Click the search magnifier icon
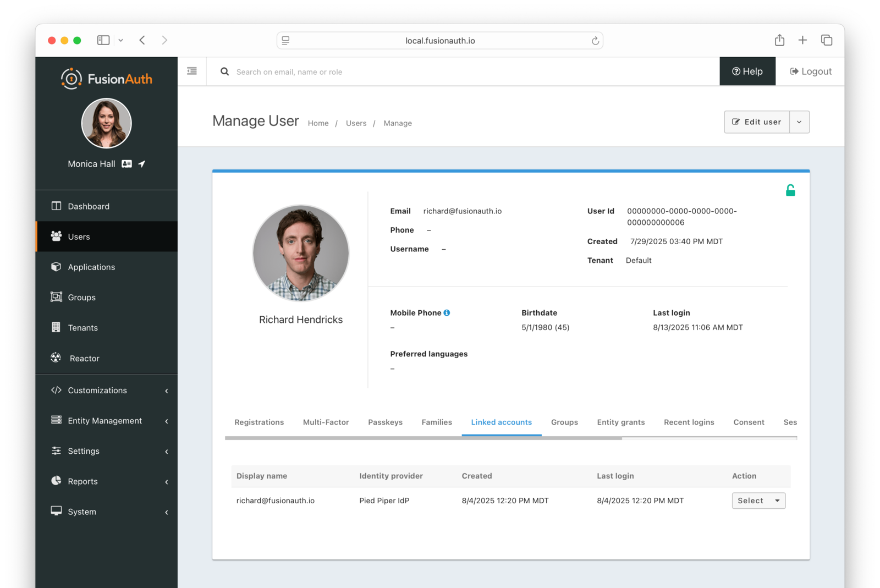Viewport: 880px width, 588px height. coord(224,72)
